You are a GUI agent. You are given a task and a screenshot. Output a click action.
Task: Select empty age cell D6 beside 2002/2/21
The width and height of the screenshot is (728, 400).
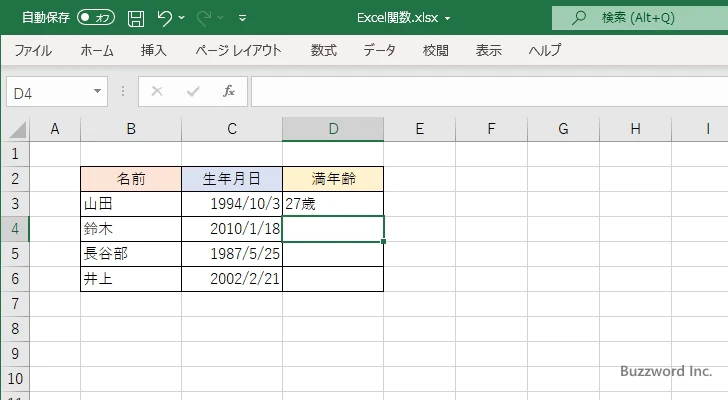333,279
